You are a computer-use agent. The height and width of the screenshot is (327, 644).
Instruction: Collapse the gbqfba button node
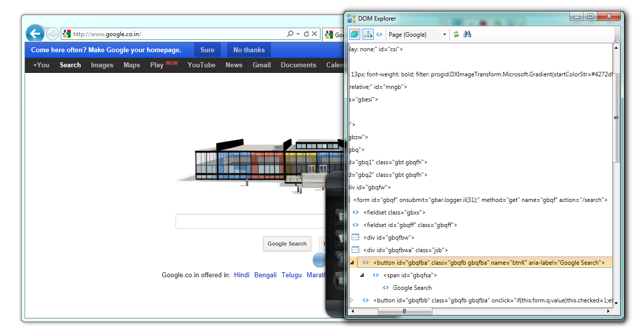click(352, 263)
